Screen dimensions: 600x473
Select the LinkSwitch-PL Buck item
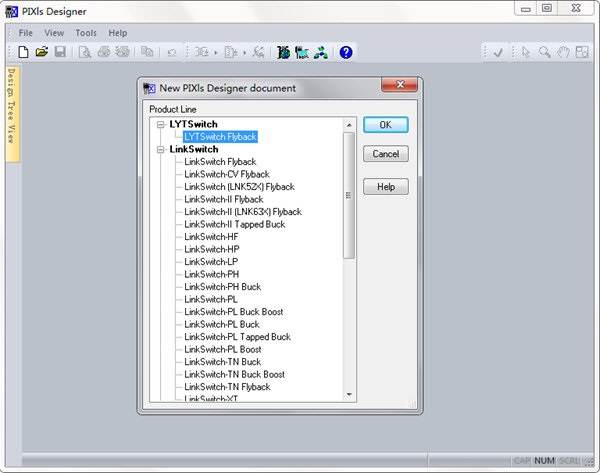(222, 324)
